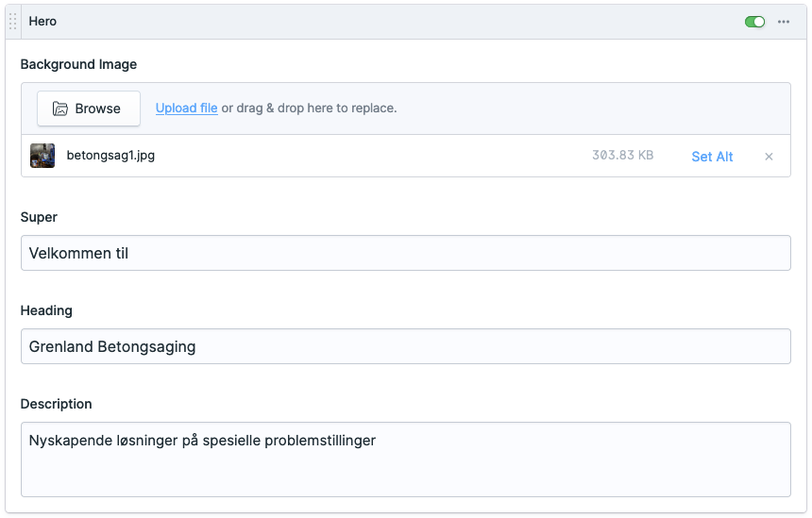Screen dimensions: 812x518
Task: Click the 303.83 KB file size text
Action: (622, 156)
